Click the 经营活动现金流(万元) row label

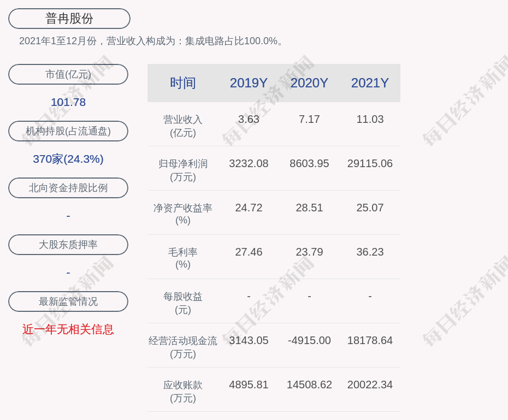coord(183,347)
